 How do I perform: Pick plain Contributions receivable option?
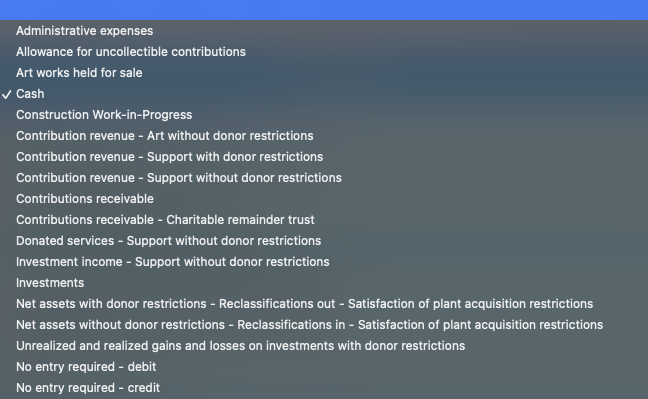pos(324,199)
